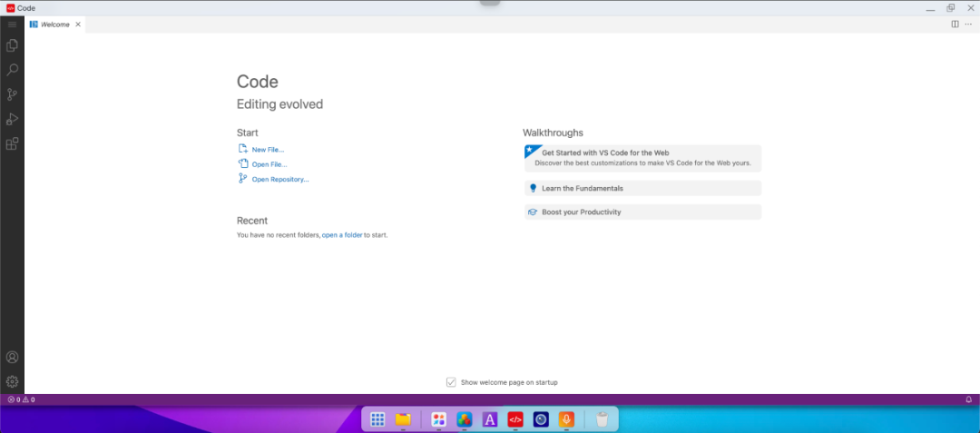This screenshot has height=433, width=980.
Task: Click the notifications bell in status bar
Action: tap(969, 399)
